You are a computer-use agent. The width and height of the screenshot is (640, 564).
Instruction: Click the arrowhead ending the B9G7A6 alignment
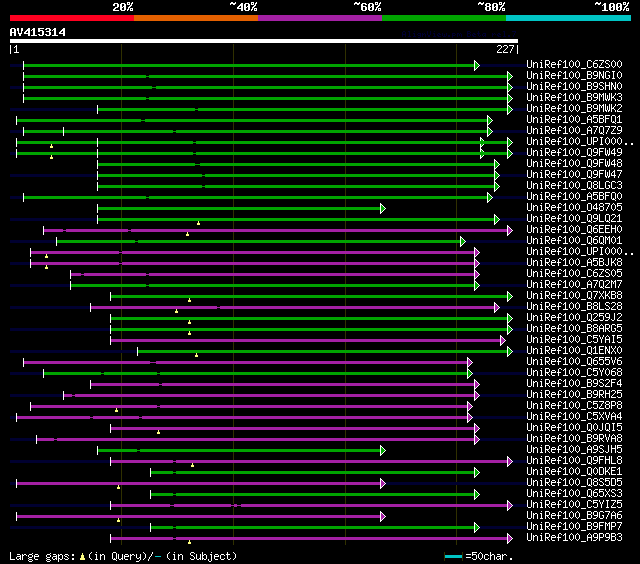tap(383, 517)
